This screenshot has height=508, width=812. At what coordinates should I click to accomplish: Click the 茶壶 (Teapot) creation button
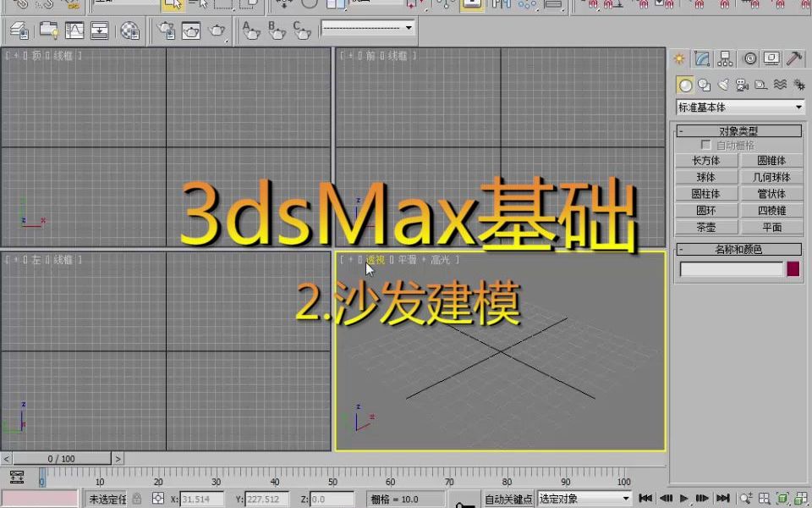pyautogui.click(x=707, y=227)
